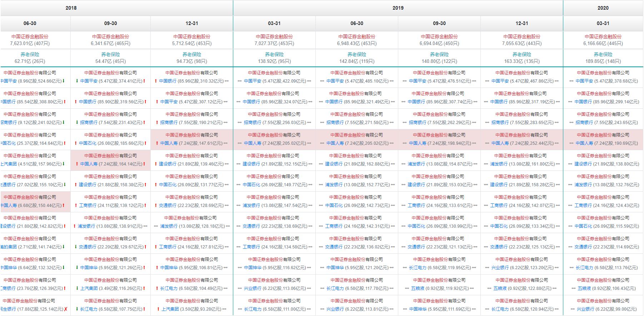
Task: Open 浦发银行 (13.08亿股,154.87亿元) link
Action: (x=416, y=164)
